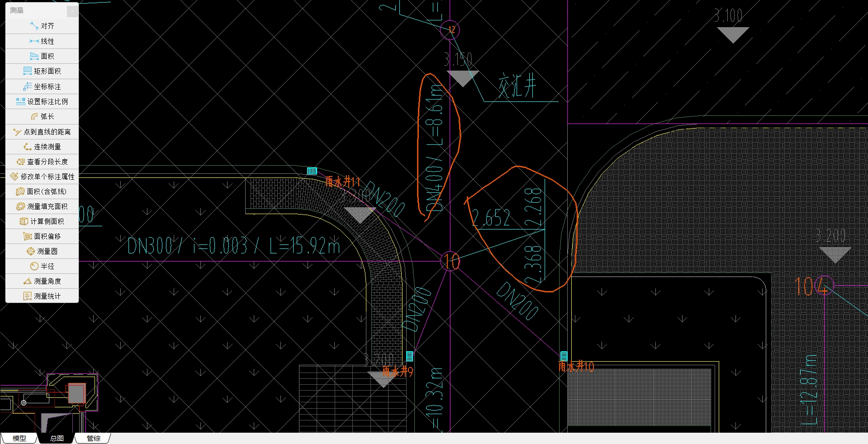Image resolution: width=868 pixels, height=444 pixels.
Task: Open the 测量统计 measurement statistics
Action: pyautogui.click(x=42, y=296)
